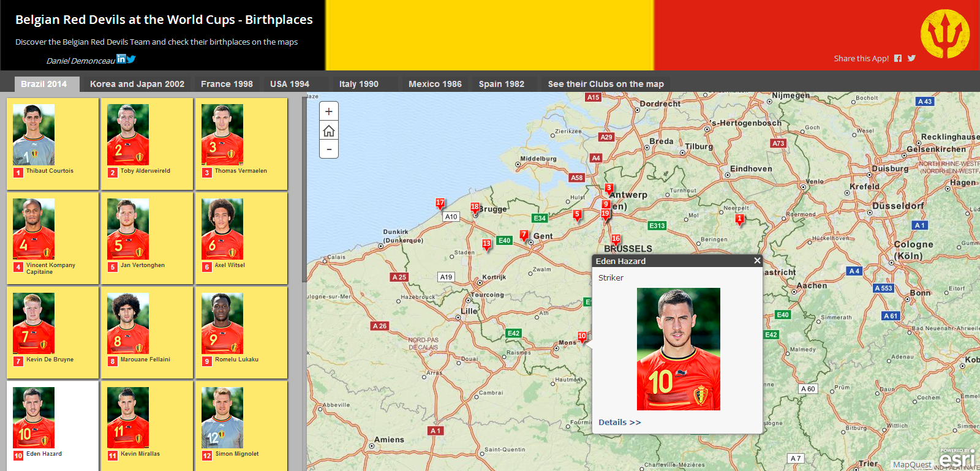Click the Daniel Demonceau author name

81,61
